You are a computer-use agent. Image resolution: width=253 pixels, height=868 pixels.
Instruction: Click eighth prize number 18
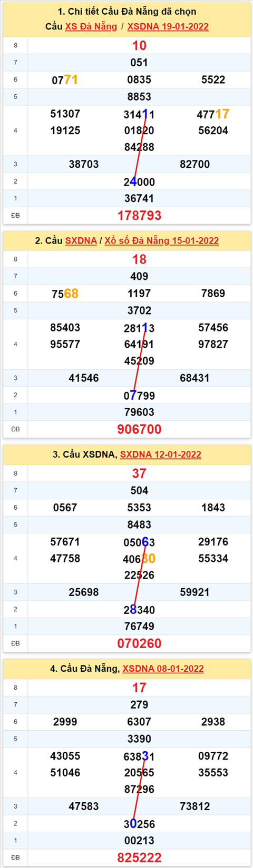[x=139, y=259]
